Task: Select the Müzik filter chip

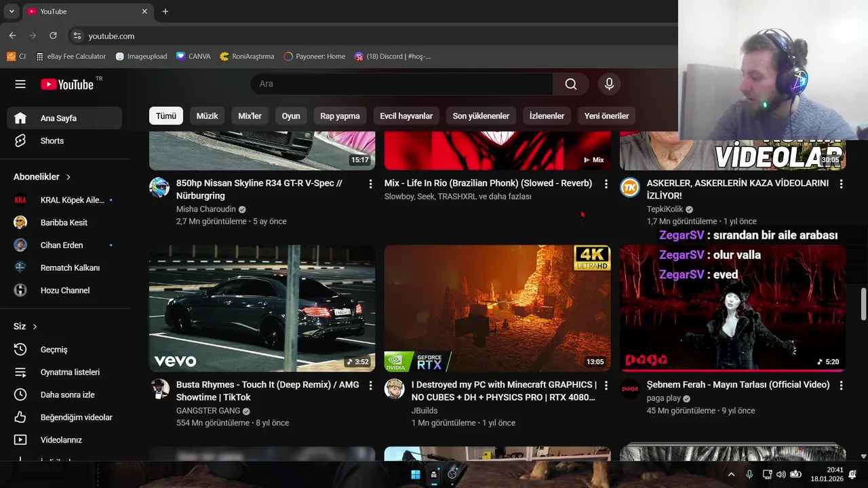Action: click(207, 116)
